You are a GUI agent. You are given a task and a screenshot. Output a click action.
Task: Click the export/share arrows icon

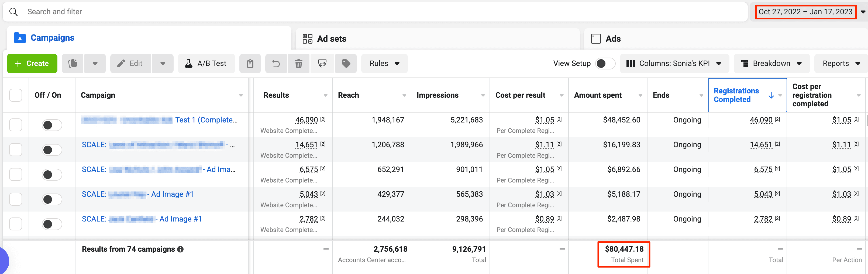322,63
